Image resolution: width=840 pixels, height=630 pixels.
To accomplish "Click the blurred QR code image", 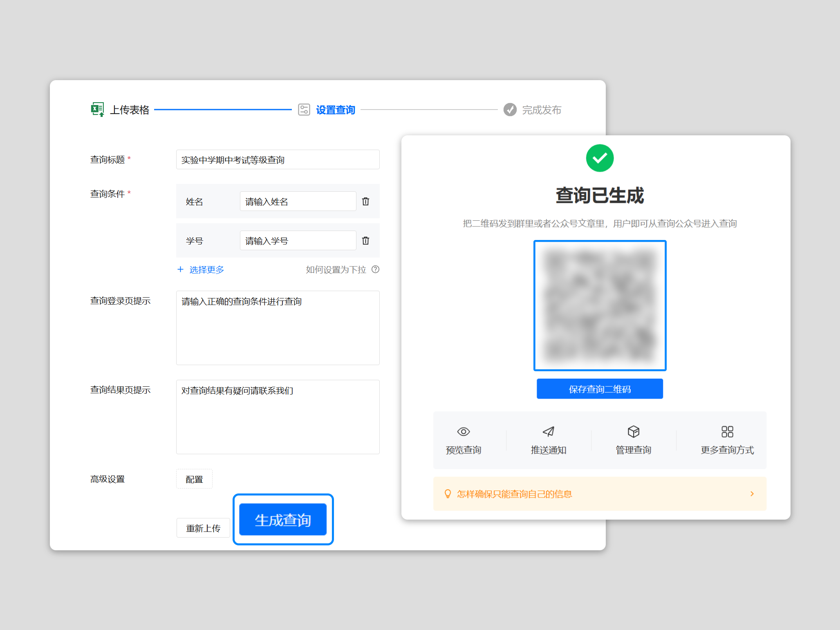I will click(600, 306).
